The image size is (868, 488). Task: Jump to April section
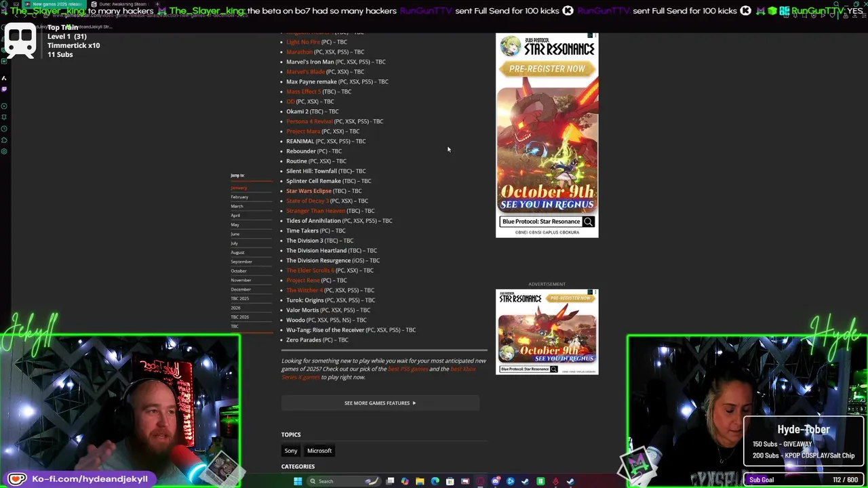coord(235,216)
